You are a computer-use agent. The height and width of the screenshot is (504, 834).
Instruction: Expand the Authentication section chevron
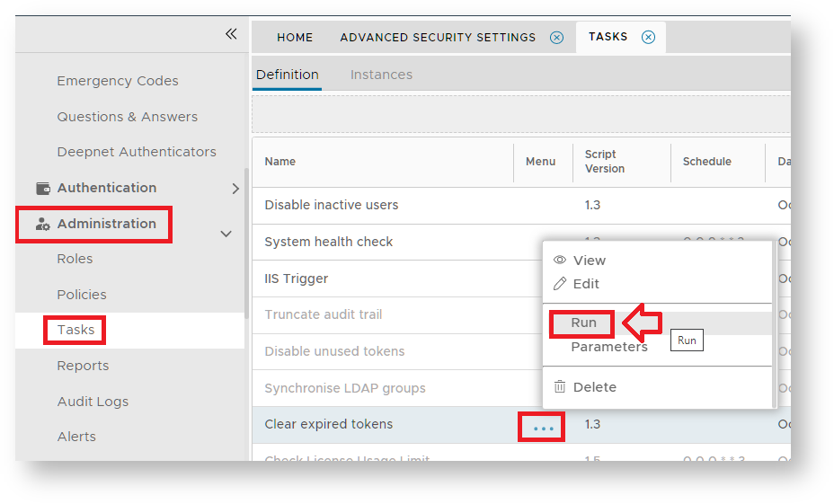tap(235, 189)
